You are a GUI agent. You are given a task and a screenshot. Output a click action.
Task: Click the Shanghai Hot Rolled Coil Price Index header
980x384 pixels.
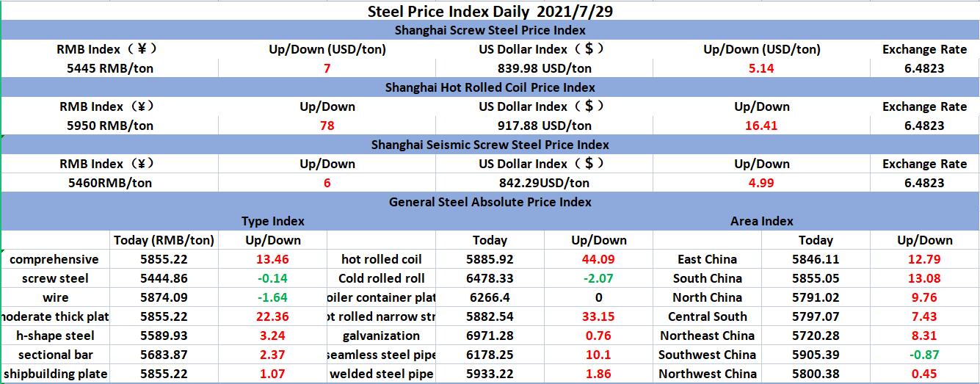click(x=490, y=87)
